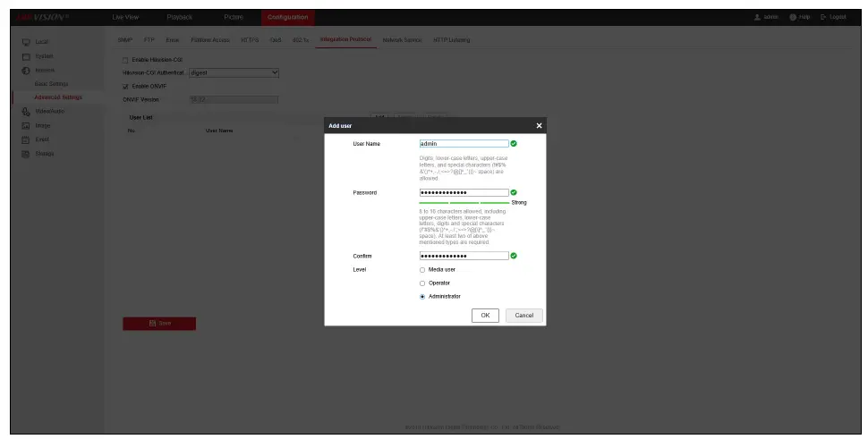Open the Playback menu
Image resolution: width=868 pixels, height=439 pixels.
tap(180, 17)
